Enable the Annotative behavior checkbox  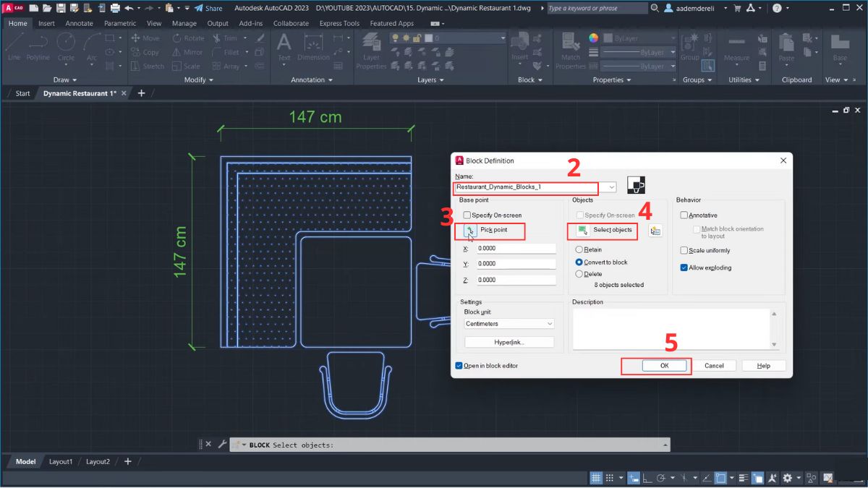pyautogui.click(x=684, y=215)
